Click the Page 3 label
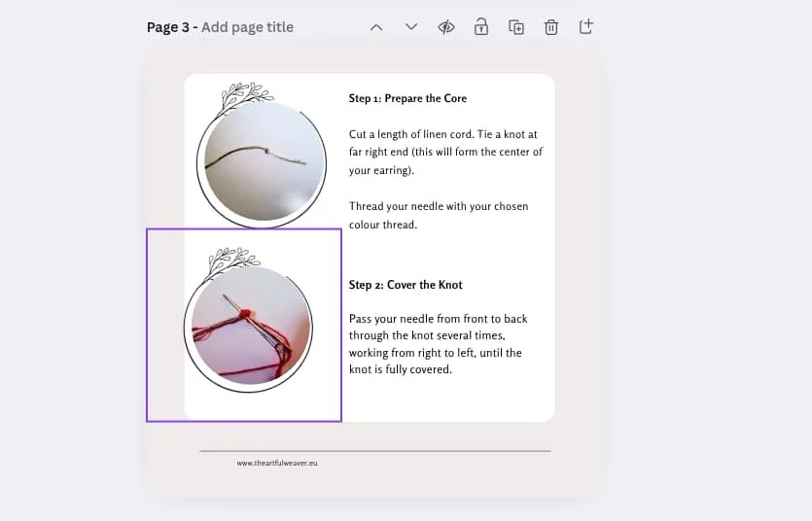This screenshot has height=521, width=812. pyautogui.click(x=168, y=27)
